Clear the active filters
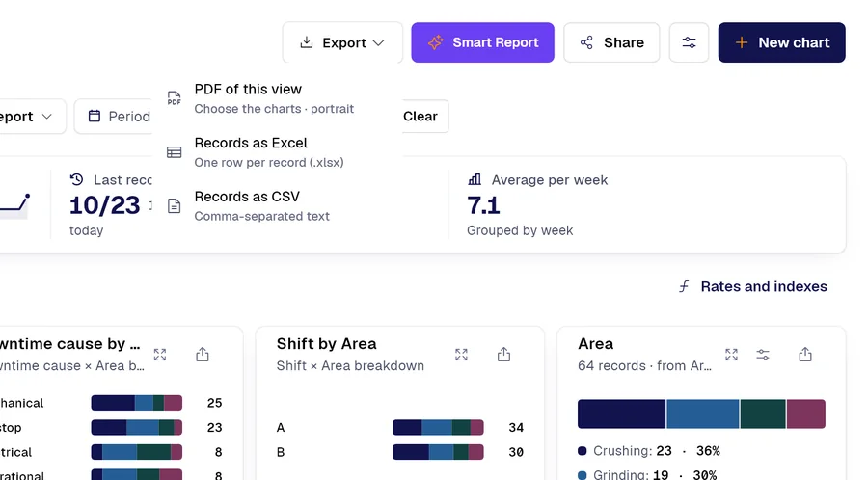 point(420,116)
